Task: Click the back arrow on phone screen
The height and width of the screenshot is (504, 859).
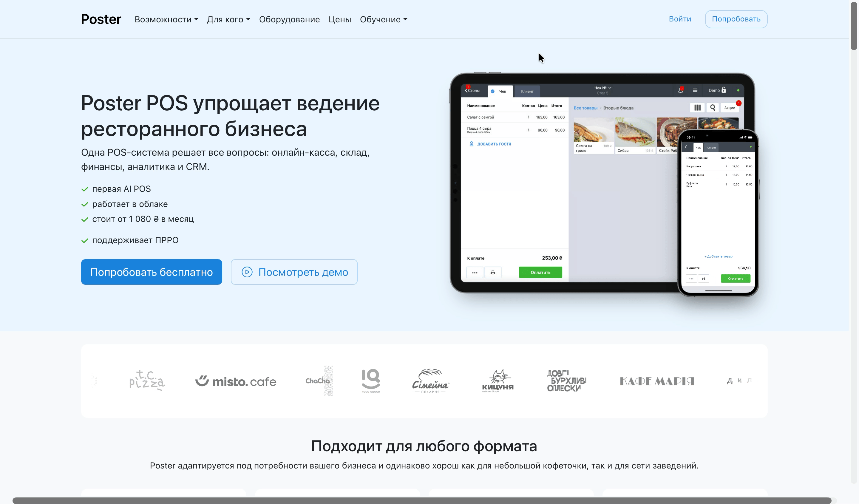Action: click(x=686, y=147)
